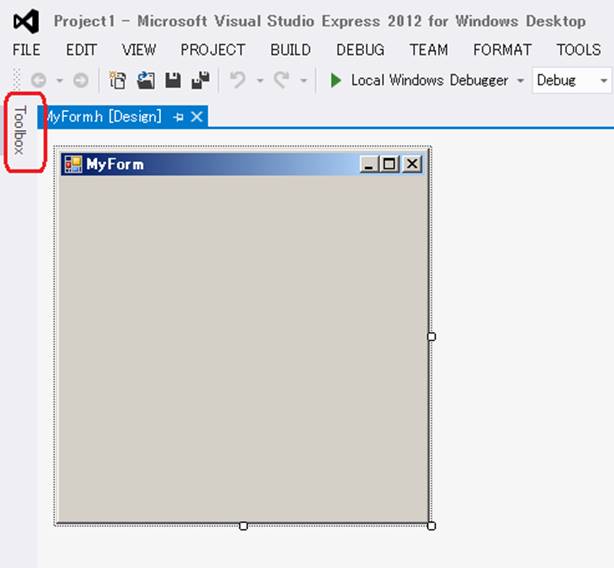Open the FORMAT menu
614x568 pixels.
pyautogui.click(x=502, y=50)
